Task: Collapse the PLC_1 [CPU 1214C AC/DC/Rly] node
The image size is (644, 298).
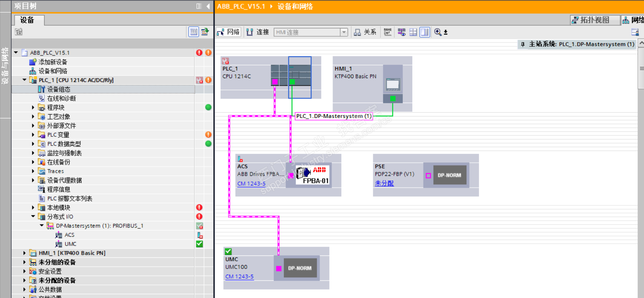Action: coord(25,80)
